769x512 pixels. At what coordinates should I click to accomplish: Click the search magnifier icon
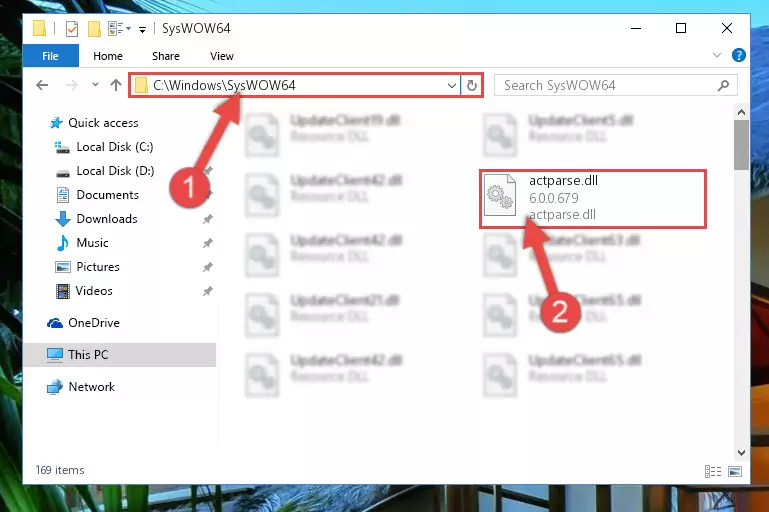(x=723, y=85)
